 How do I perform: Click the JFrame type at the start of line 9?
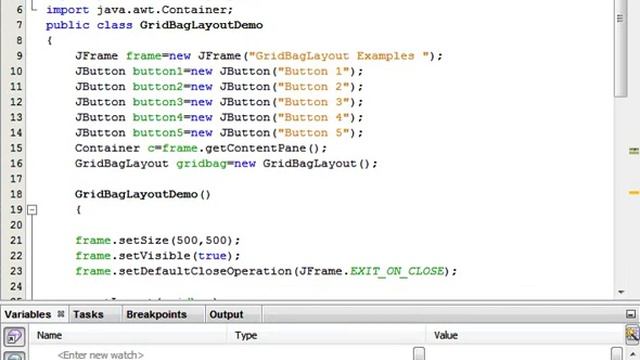pos(96,56)
